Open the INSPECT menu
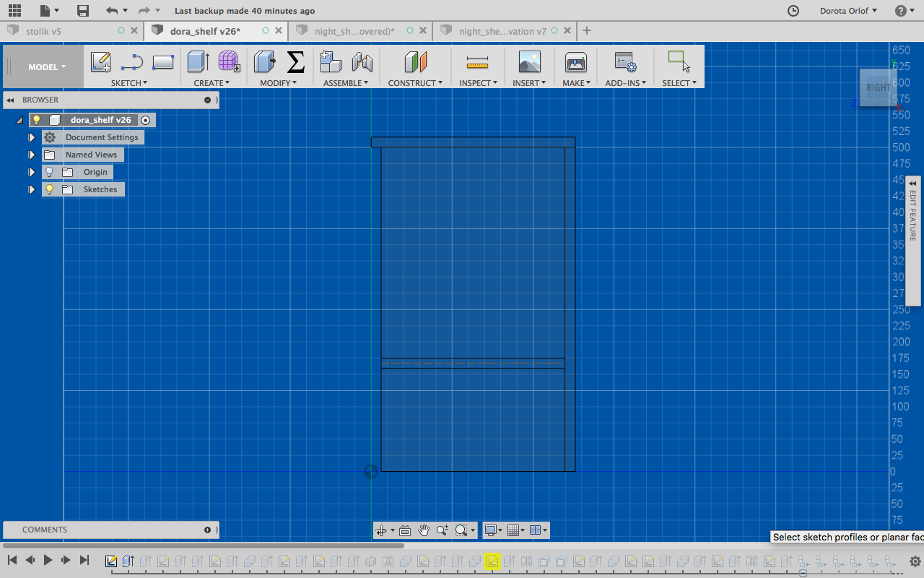This screenshot has height=578, width=924. 479,83
